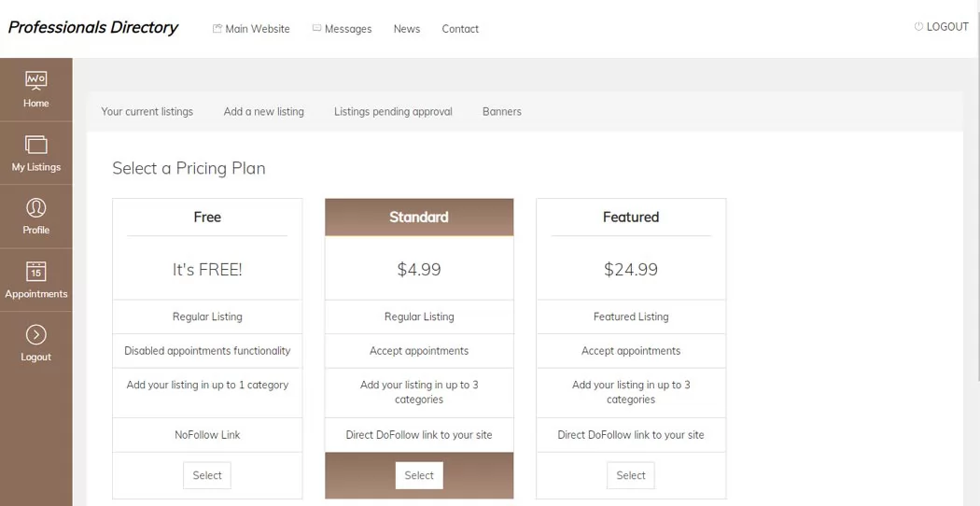
Task: Switch to the Your current listings tab
Action: click(x=147, y=111)
